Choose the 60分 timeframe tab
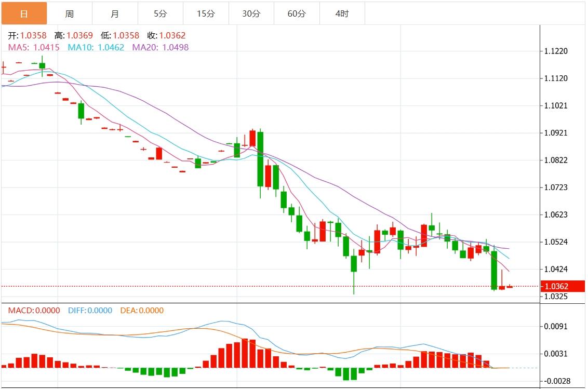The image size is (588, 389). [297, 14]
